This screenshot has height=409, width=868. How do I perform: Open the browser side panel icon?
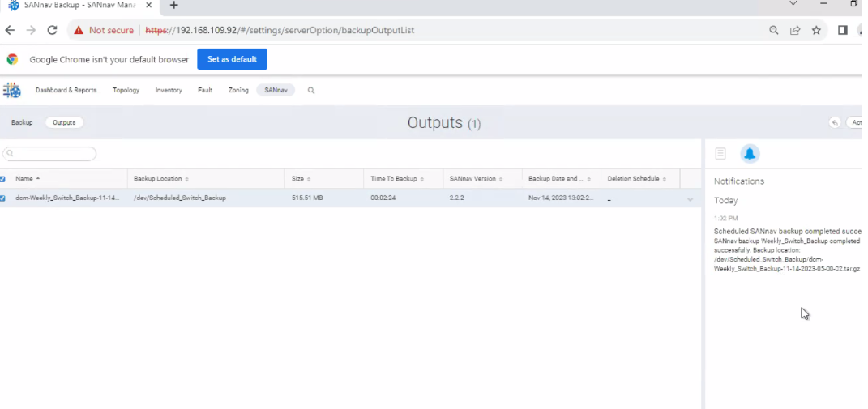843,31
